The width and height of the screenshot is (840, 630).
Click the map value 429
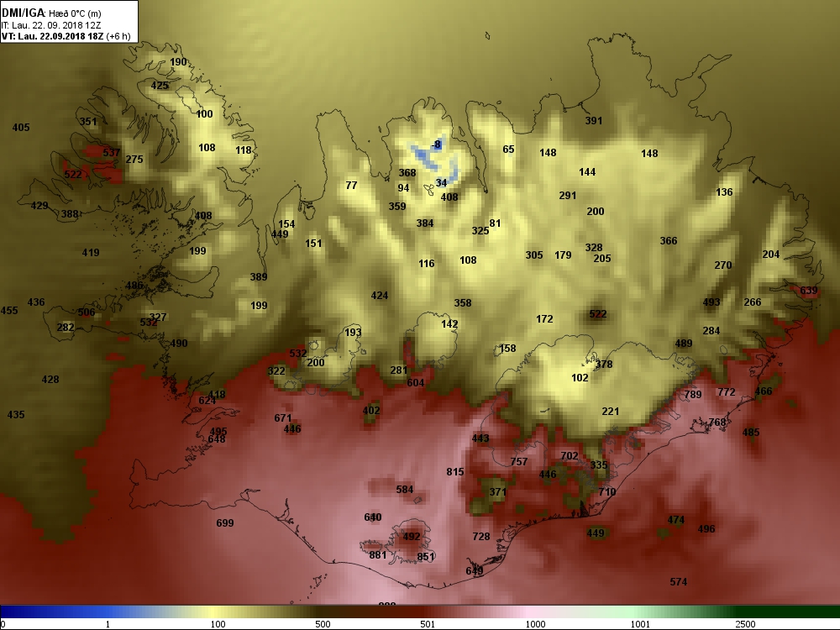39,205
